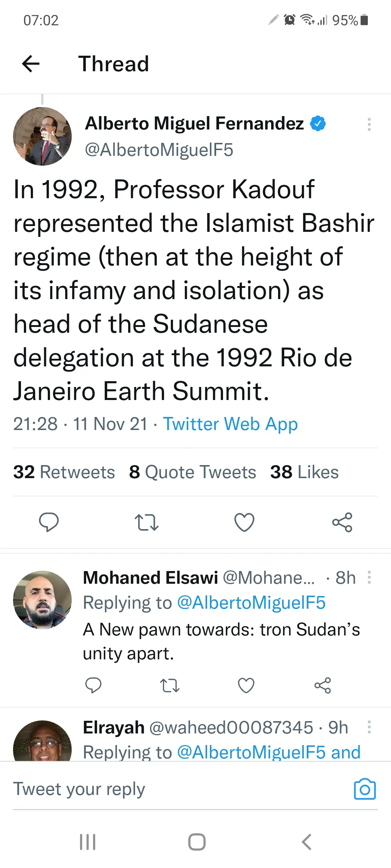Open more options on Alberto's tweet

pos(369,124)
